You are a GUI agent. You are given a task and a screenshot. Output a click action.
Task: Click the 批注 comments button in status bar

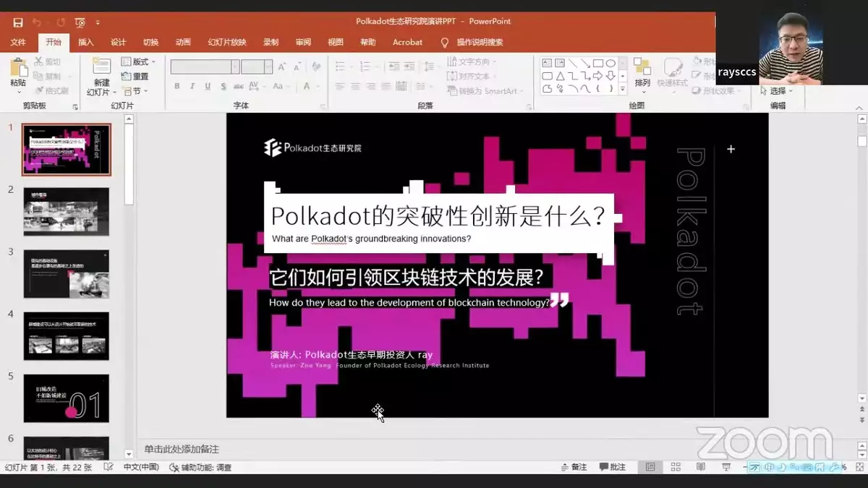click(x=612, y=467)
